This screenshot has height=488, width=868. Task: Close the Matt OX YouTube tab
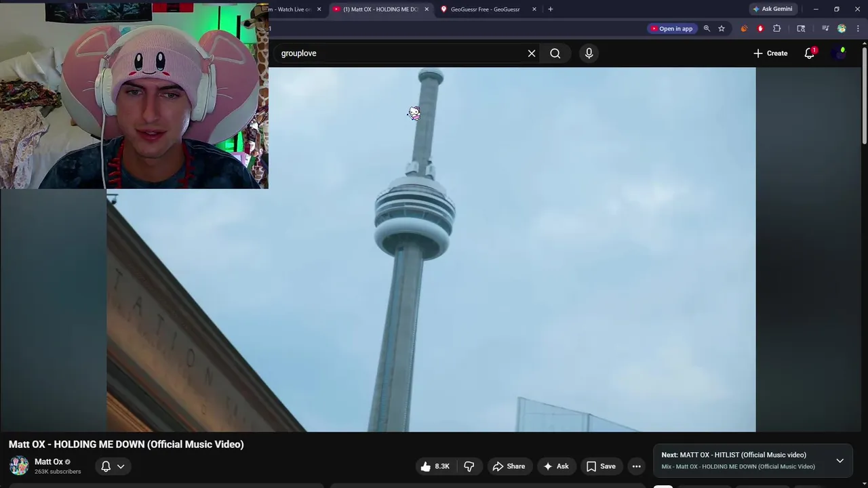click(x=427, y=9)
